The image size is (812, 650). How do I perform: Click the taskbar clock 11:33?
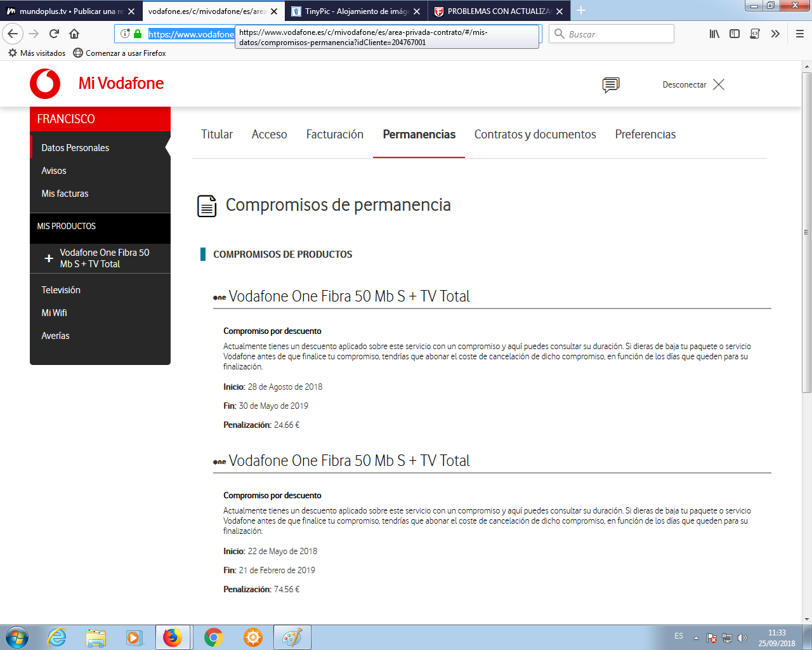pyautogui.click(x=776, y=633)
